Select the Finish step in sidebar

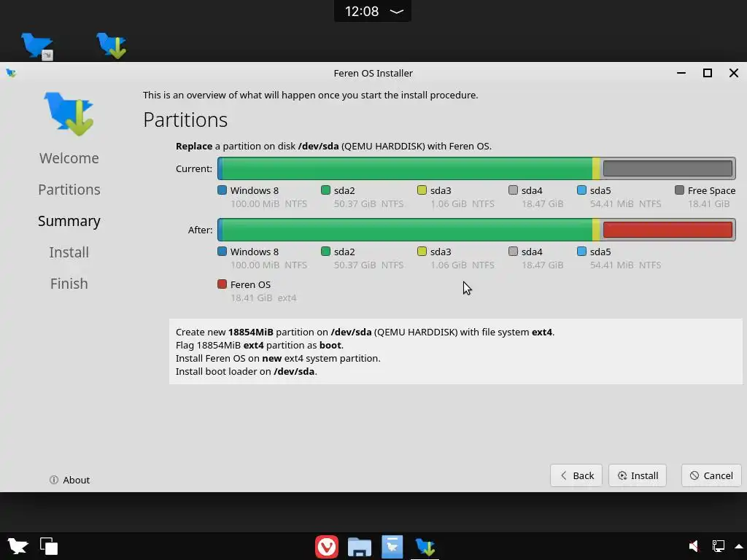[69, 284]
